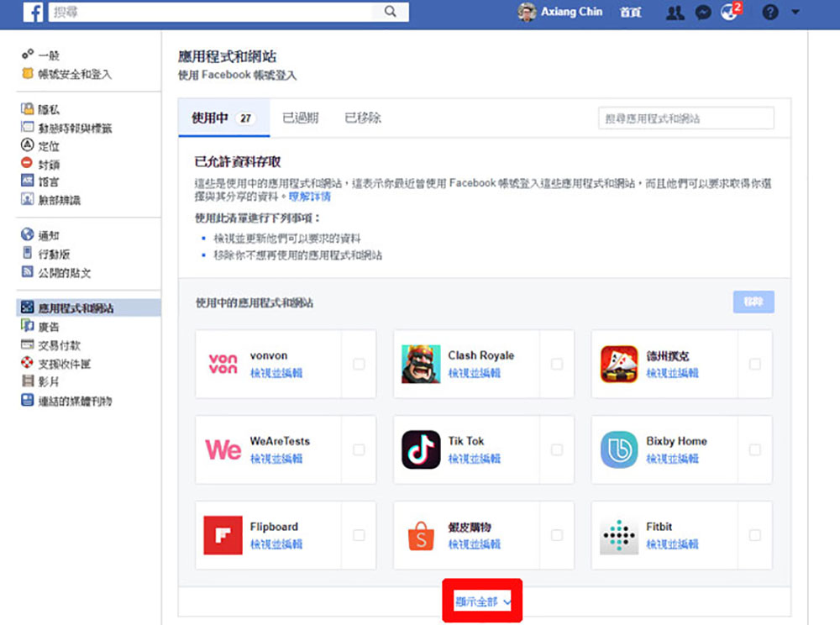Click the blue 移除 button
This screenshot has height=625, width=840.
[753, 302]
